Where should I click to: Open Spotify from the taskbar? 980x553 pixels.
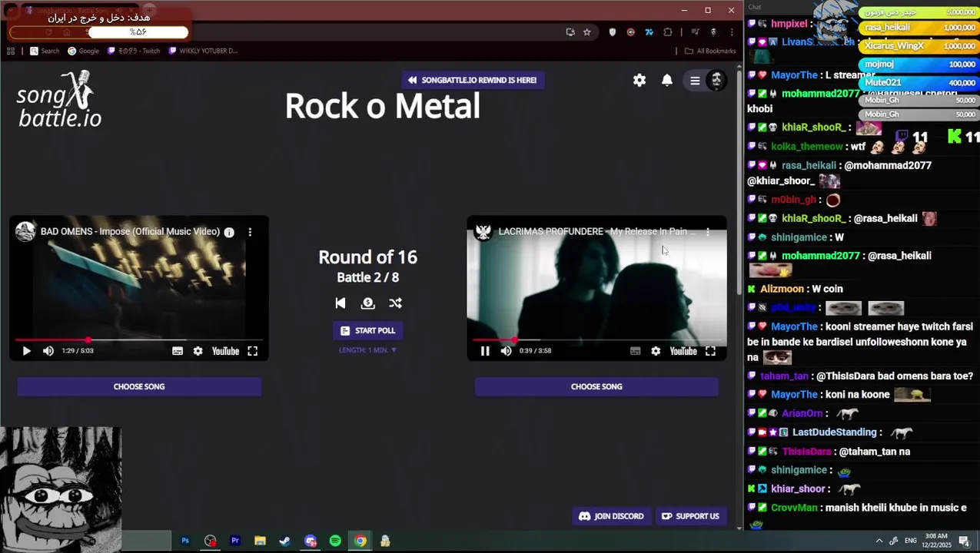click(x=335, y=541)
